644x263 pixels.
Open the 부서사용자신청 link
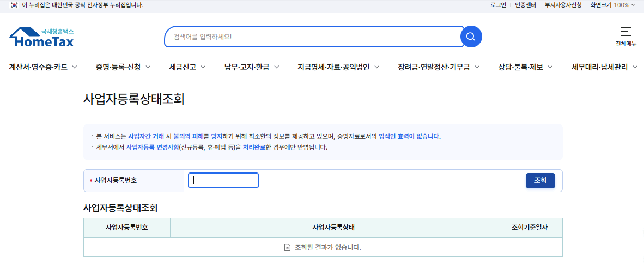(563, 5)
